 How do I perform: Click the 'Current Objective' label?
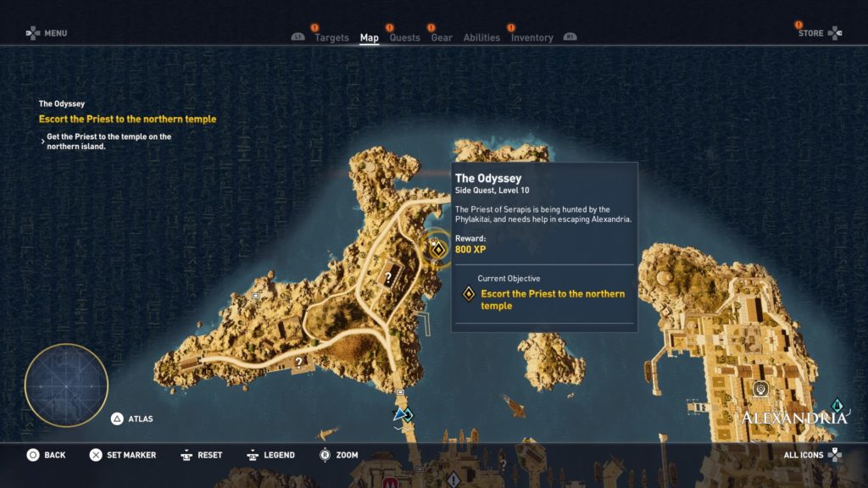tap(509, 278)
